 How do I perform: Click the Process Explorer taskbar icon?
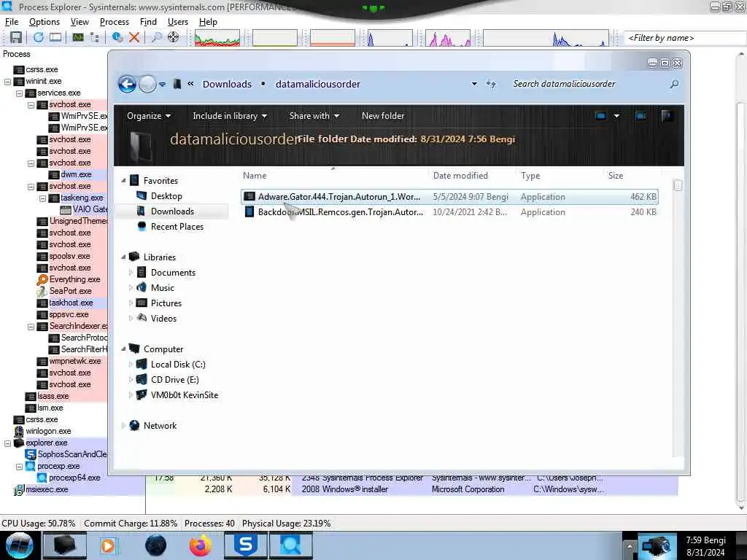point(290,545)
